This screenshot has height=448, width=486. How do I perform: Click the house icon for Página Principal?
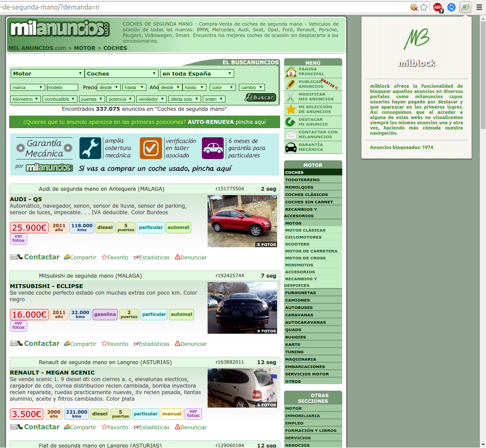click(291, 72)
